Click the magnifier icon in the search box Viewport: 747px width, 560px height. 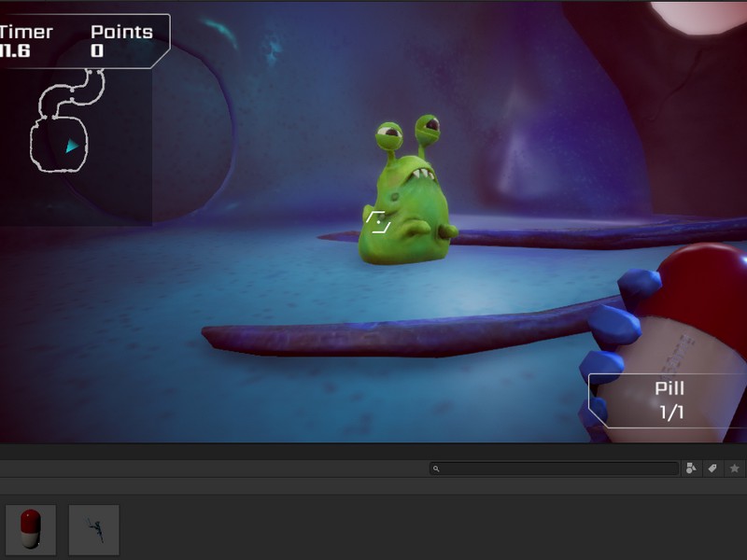[436, 469]
